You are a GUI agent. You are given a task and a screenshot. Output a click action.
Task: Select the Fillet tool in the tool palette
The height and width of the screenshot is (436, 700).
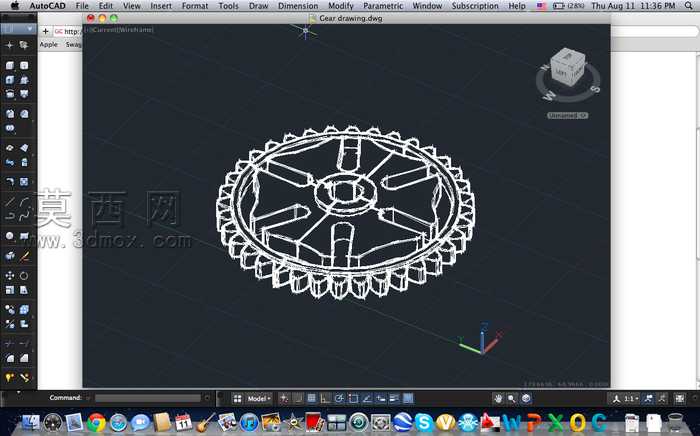pyautogui.click(x=9, y=358)
